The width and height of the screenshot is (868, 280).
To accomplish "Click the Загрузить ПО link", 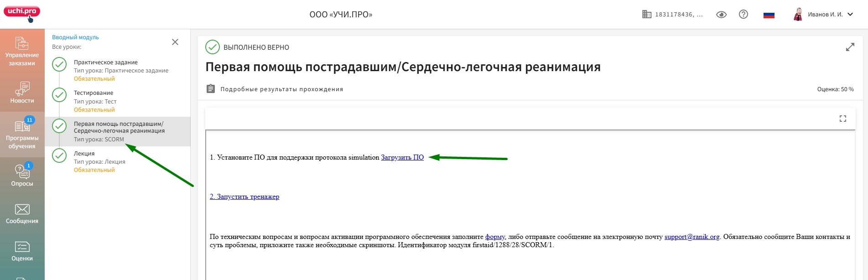I will (x=402, y=157).
